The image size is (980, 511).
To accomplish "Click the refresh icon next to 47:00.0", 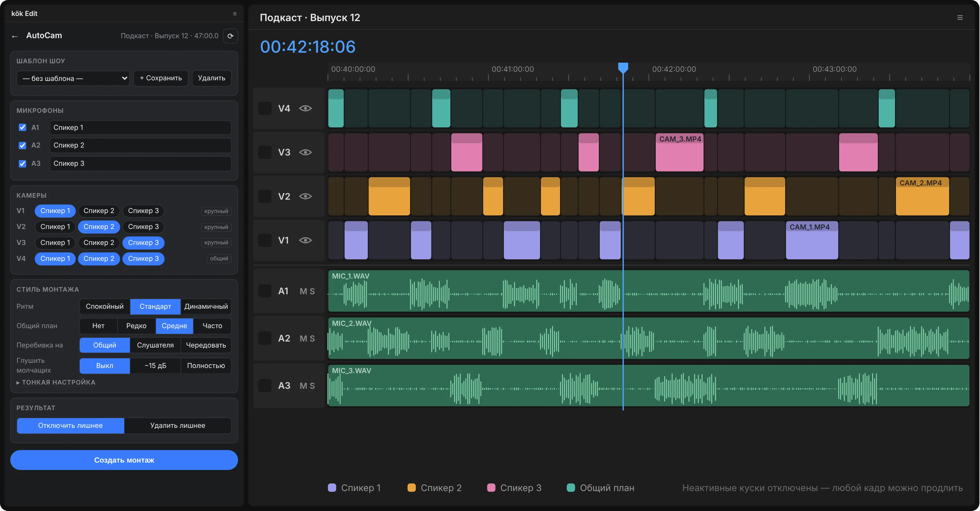I will point(231,36).
